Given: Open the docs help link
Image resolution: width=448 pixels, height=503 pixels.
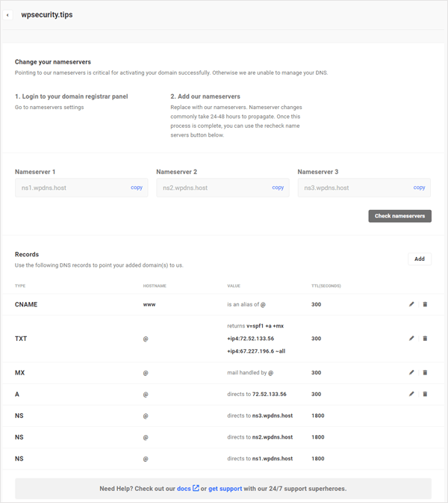Looking at the screenshot, I should point(184,489).
